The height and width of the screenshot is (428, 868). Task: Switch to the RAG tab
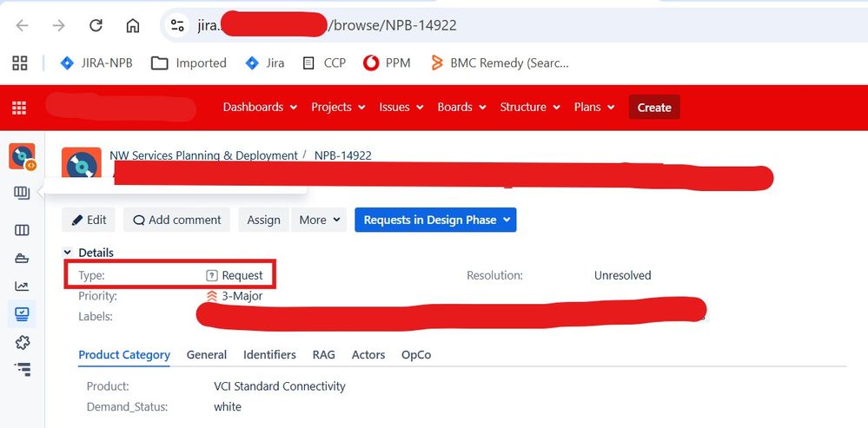[324, 355]
